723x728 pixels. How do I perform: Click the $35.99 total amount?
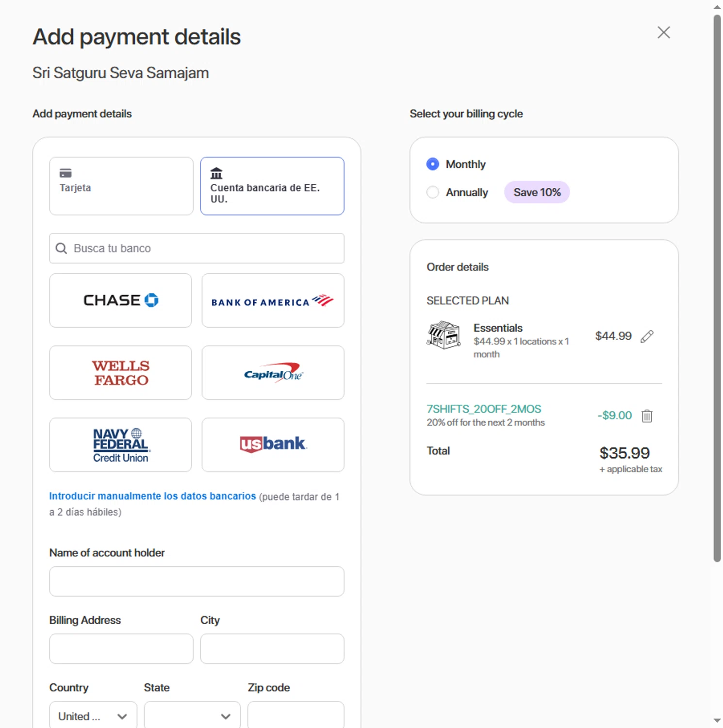pyautogui.click(x=624, y=453)
